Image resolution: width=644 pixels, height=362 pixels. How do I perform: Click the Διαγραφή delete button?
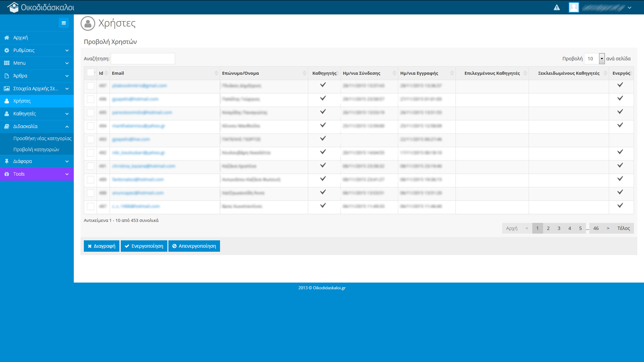(x=102, y=246)
